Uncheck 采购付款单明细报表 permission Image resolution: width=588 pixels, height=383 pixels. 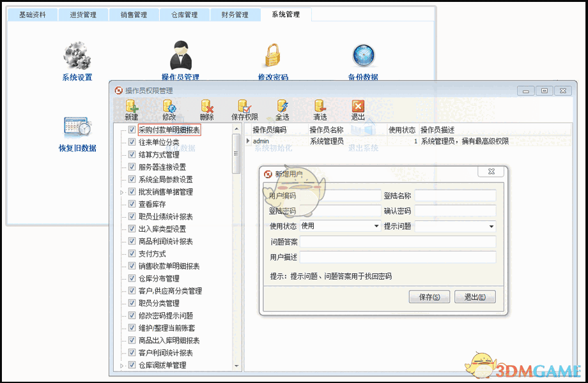click(132, 129)
